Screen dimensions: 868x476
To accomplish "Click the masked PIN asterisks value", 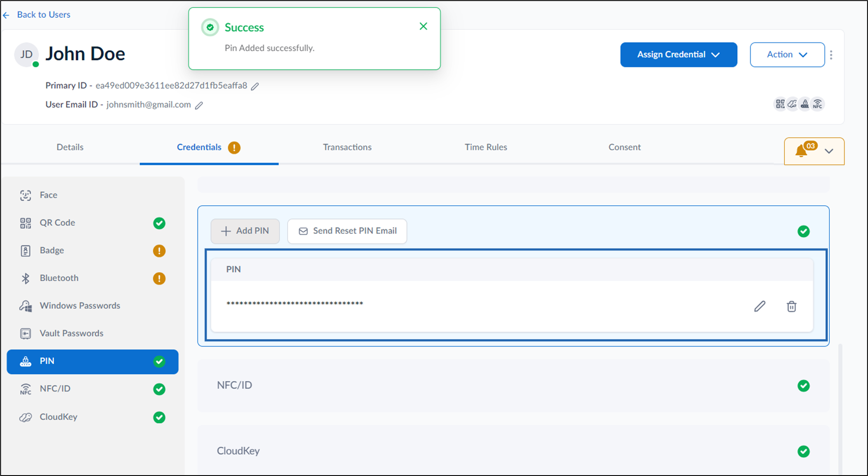I will 295,304.
